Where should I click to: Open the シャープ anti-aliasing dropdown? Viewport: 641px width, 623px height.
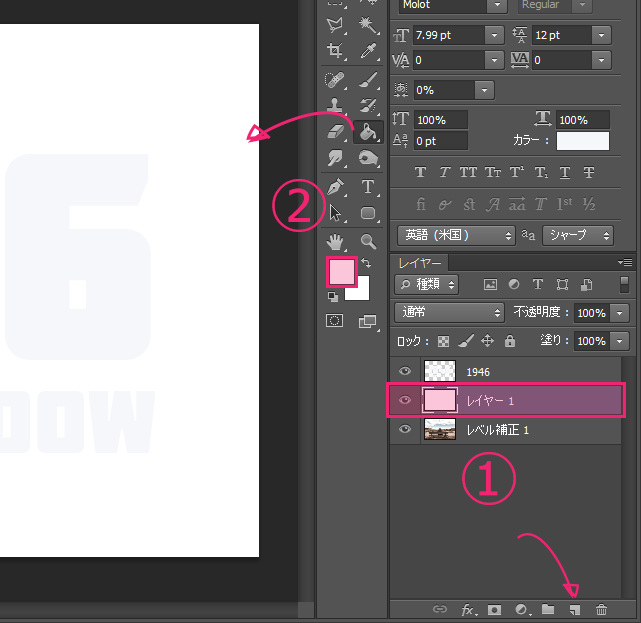(x=577, y=236)
